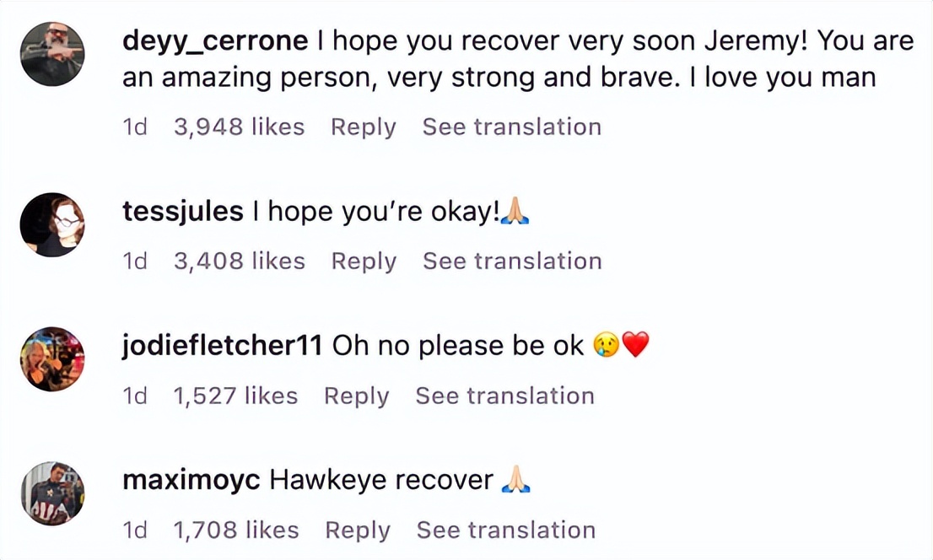Show who gave 1,527 likes
This screenshot has width=933, height=560.
pos(236,396)
